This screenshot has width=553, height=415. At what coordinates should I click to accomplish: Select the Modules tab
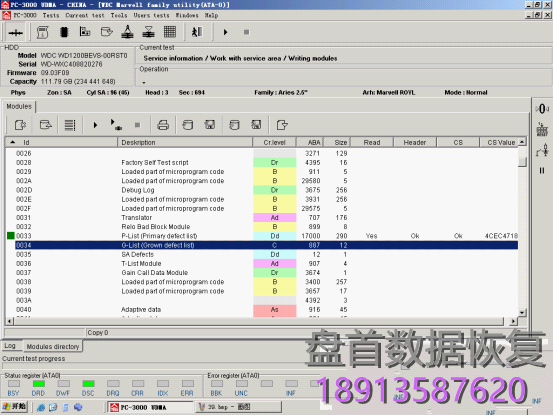coord(19,106)
